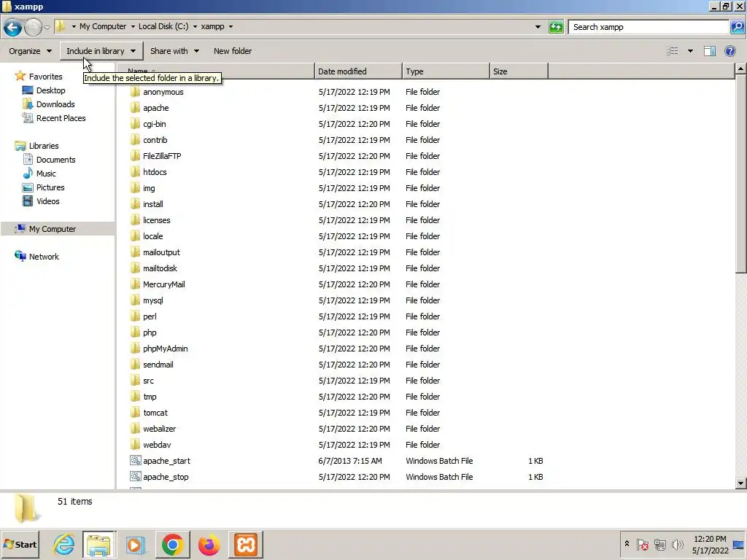Open Internet Explorer from the taskbar
Viewport: 747px width, 560px height.
click(64, 544)
